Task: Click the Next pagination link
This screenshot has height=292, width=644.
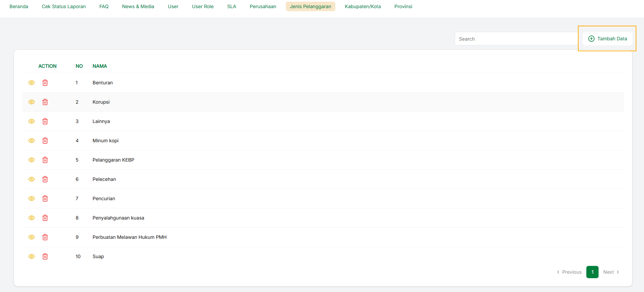Action: pyautogui.click(x=611, y=272)
